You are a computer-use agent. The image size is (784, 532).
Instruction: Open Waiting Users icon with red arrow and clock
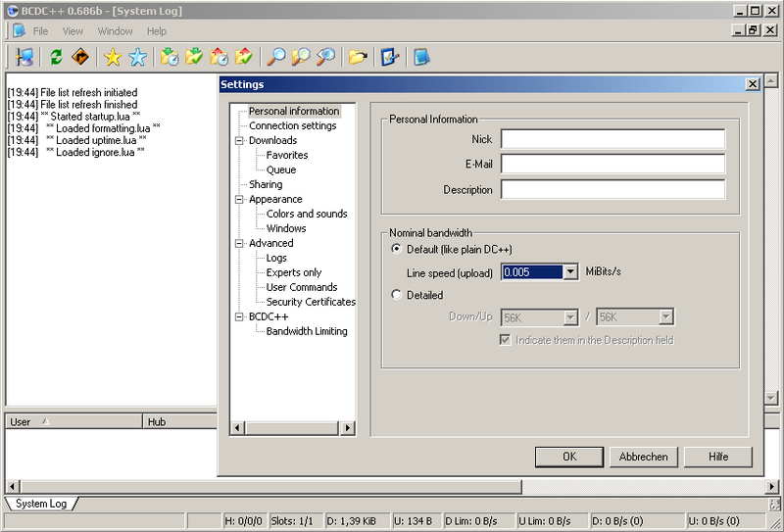219,57
